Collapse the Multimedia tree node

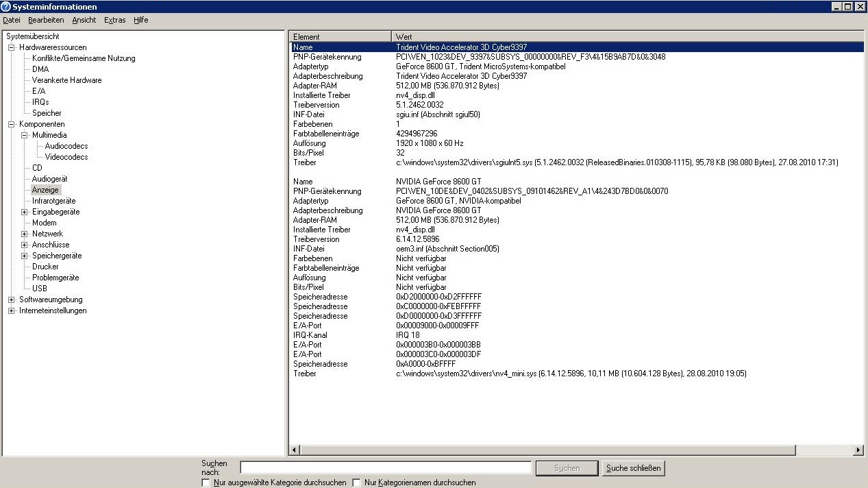(25, 135)
